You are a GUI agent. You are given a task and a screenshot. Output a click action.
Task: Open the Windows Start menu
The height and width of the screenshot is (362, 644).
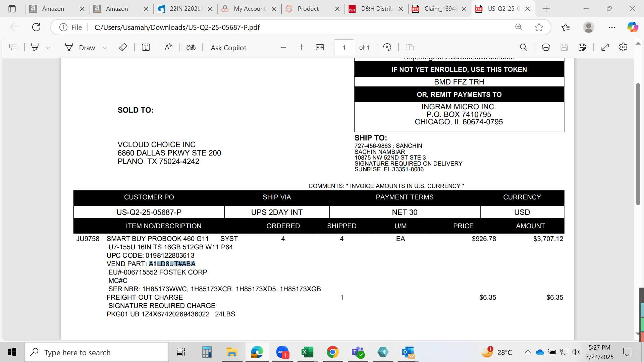(12, 352)
